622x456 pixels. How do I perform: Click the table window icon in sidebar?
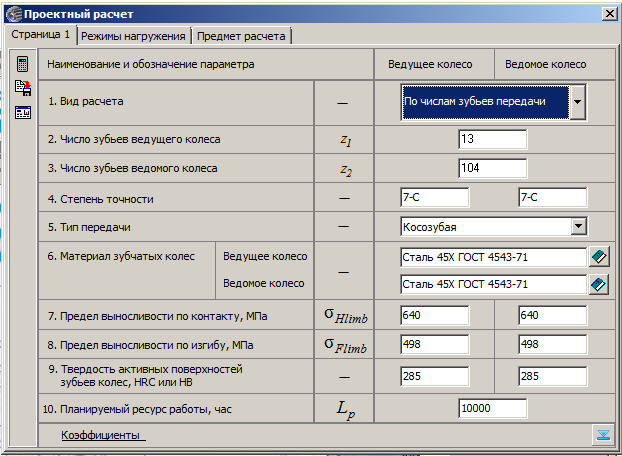point(22,112)
